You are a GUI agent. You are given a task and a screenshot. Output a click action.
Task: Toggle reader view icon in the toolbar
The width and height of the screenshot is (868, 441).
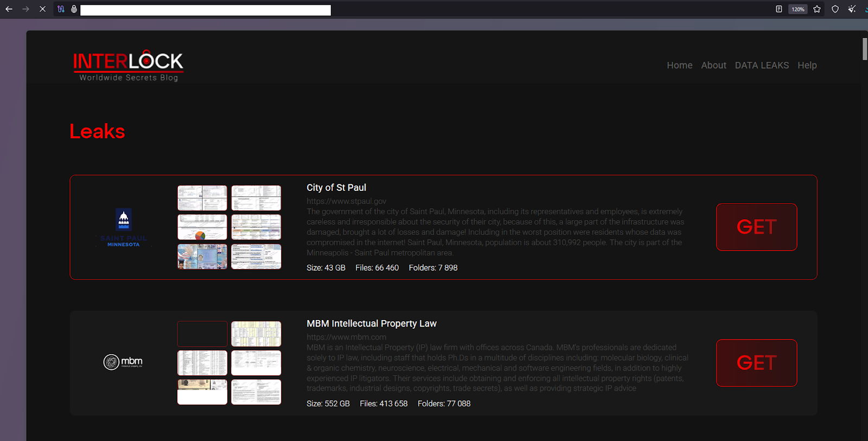[x=778, y=9]
